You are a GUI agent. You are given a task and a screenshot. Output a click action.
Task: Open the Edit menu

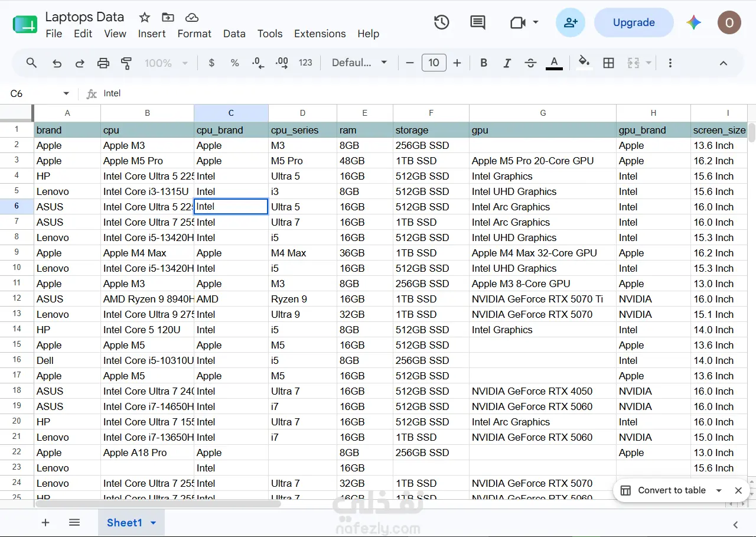83,34
